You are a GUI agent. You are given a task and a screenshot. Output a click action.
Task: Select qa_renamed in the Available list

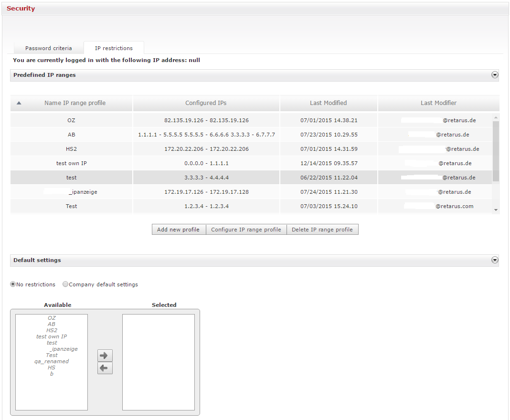click(52, 361)
